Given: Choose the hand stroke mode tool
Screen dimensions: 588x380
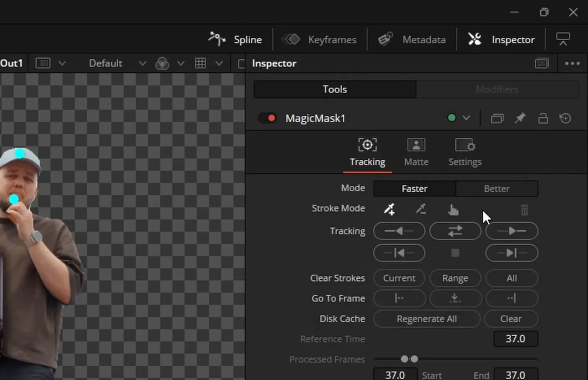Looking at the screenshot, I should 453,210.
